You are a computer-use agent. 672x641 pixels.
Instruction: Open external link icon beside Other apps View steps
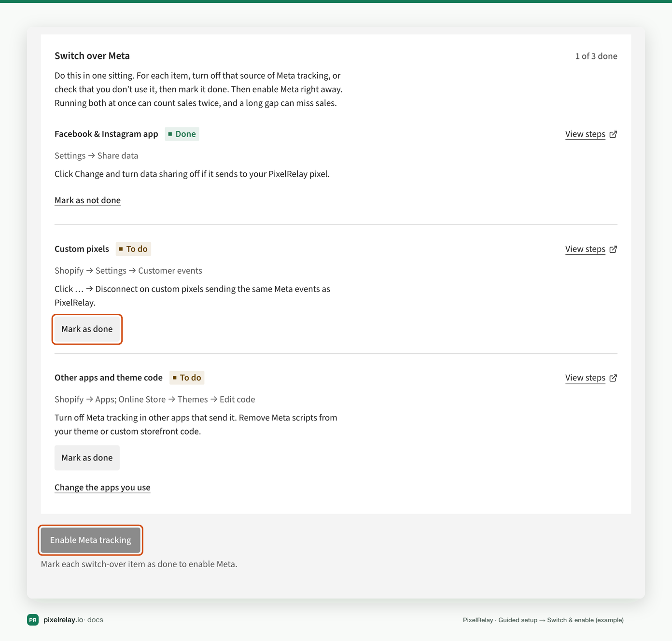tap(613, 378)
